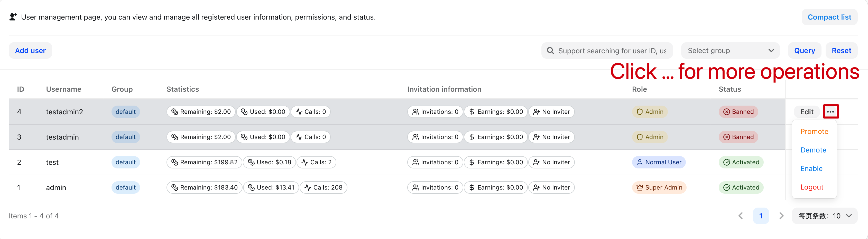Open the Select group dropdown
This screenshot has height=239, width=868.
[730, 51]
